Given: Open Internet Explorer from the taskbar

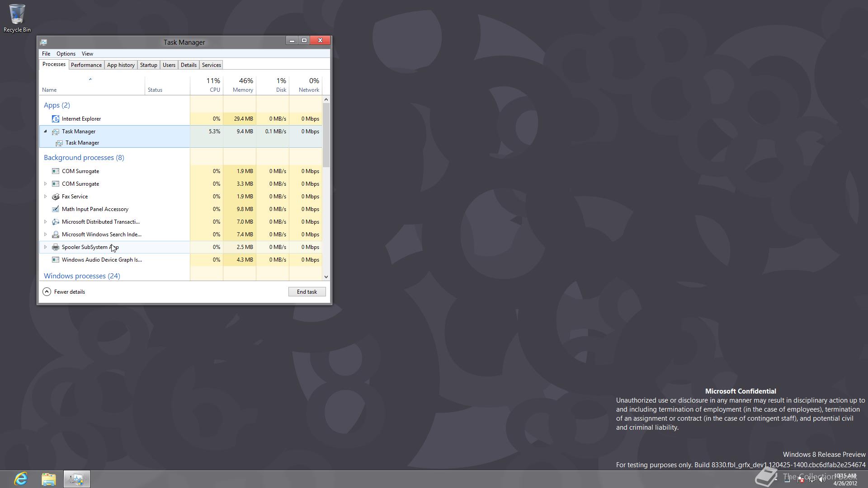Looking at the screenshot, I should point(21,479).
